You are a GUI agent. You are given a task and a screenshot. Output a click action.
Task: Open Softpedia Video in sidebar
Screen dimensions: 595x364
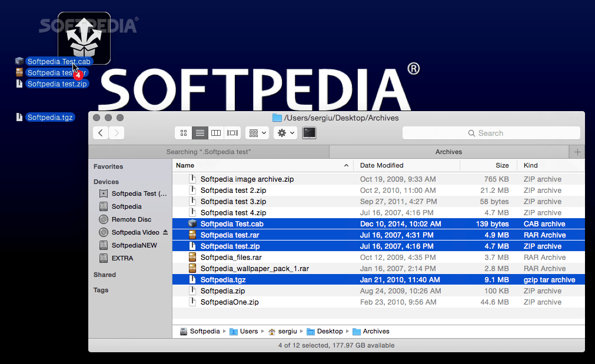[129, 232]
